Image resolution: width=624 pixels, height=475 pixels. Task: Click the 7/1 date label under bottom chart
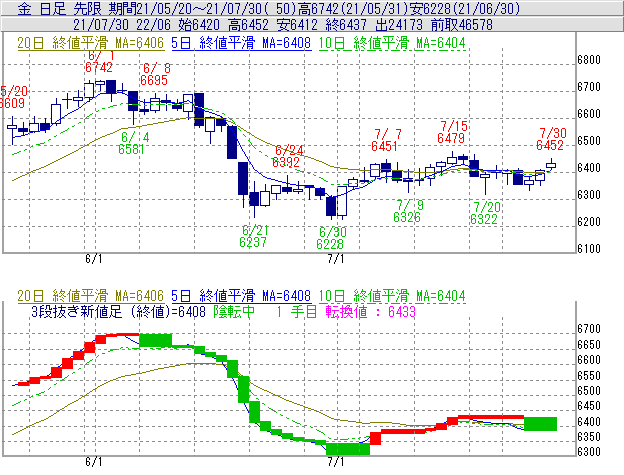336,462
